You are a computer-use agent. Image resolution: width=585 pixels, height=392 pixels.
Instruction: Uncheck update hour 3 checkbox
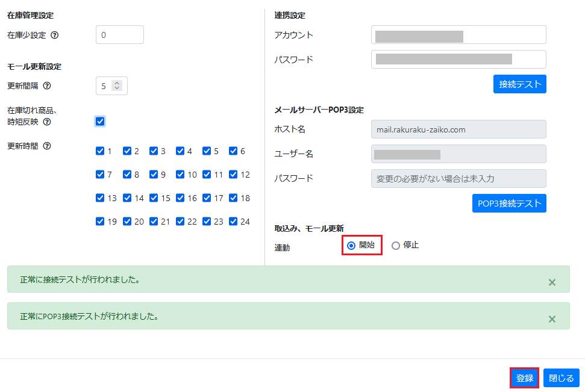[x=154, y=151]
